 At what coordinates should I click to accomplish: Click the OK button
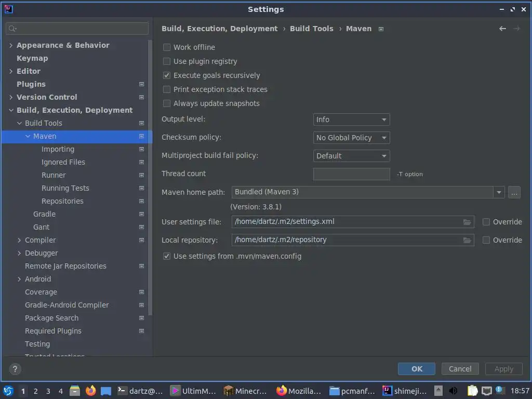tap(417, 369)
